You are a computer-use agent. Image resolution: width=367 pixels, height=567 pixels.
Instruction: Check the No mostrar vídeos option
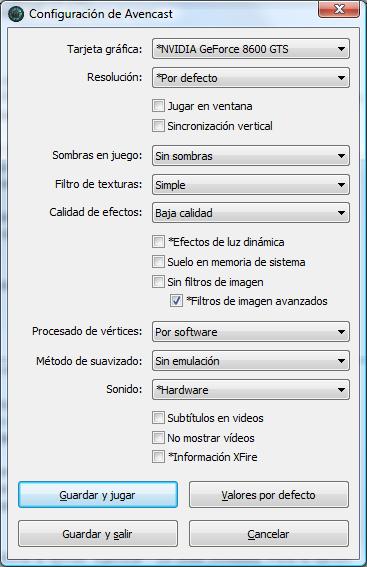click(158, 438)
